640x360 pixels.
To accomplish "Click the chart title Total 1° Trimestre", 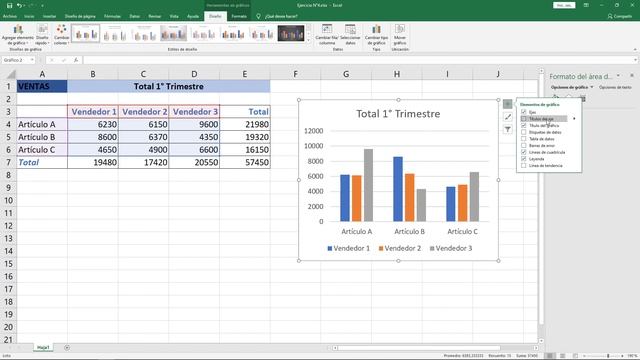I will tap(398, 113).
